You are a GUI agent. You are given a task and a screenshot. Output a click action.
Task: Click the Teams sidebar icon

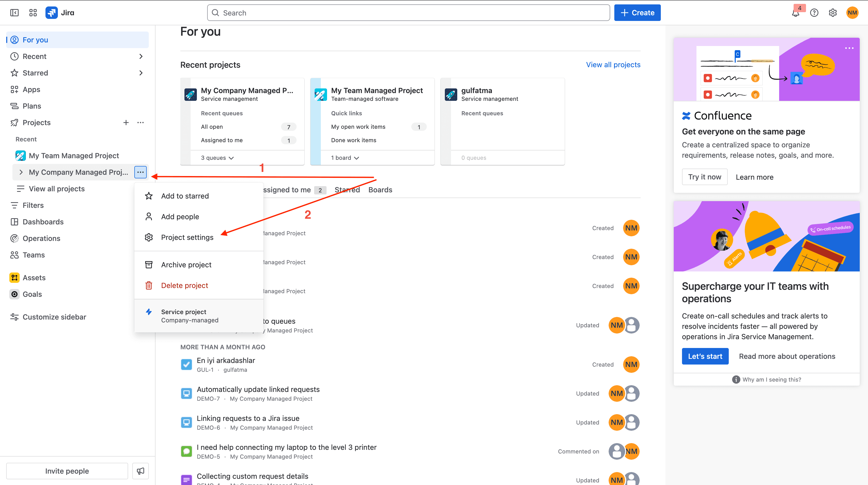pos(14,255)
